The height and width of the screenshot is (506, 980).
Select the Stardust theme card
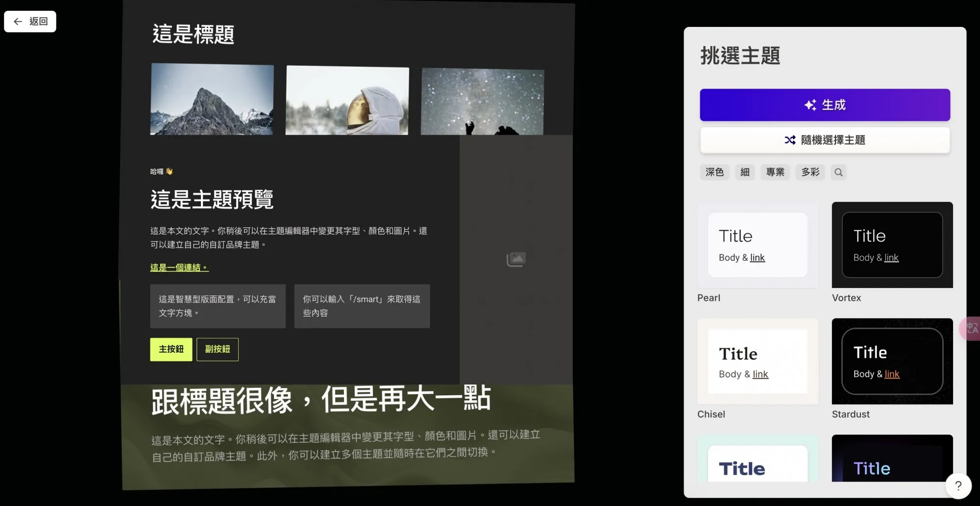892,361
